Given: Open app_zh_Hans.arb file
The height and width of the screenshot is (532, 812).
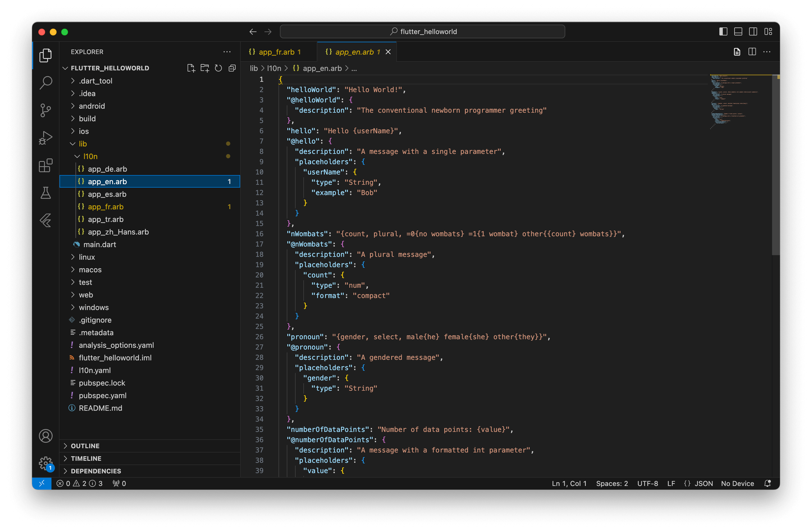Looking at the screenshot, I should point(150,232).
